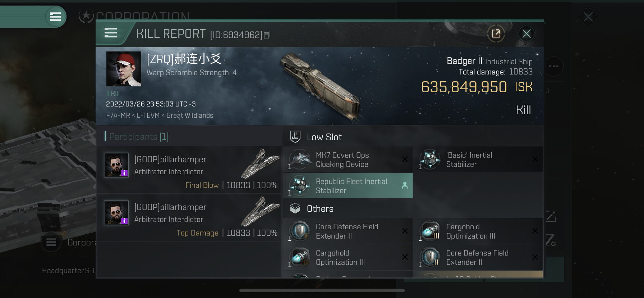
Task: Open the main menu in top-left
Action: (x=55, y=17)
